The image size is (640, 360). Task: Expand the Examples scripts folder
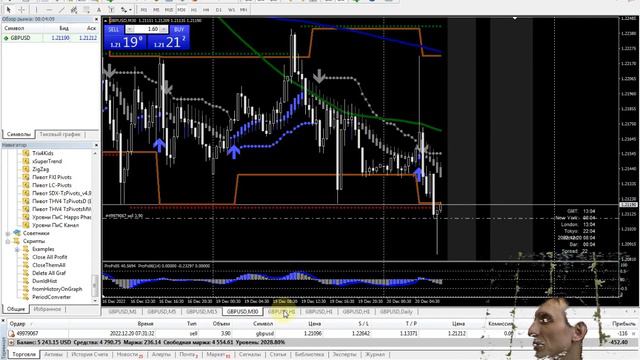[16, 249]
